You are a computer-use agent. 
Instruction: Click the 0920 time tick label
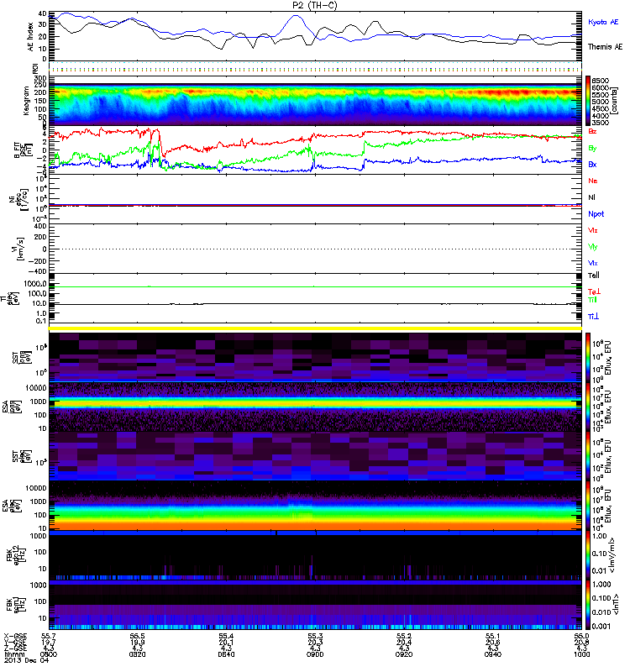coord(404,654)
